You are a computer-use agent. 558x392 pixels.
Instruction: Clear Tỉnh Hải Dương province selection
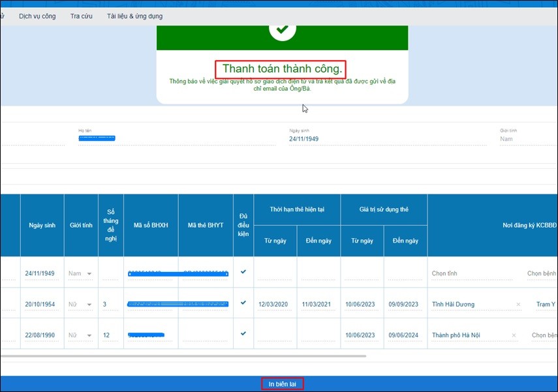click(518, 305)
